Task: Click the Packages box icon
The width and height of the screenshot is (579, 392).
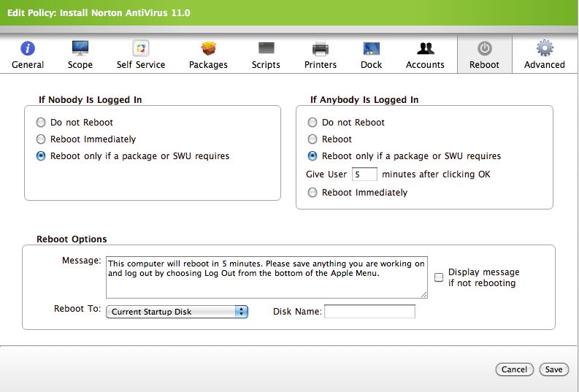Action: point(209,48)
